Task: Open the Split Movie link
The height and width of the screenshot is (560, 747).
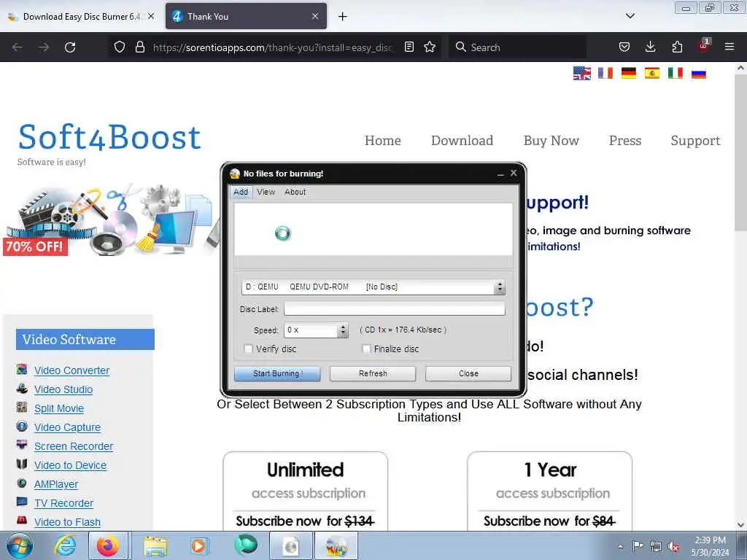Action: click(59, 408)
